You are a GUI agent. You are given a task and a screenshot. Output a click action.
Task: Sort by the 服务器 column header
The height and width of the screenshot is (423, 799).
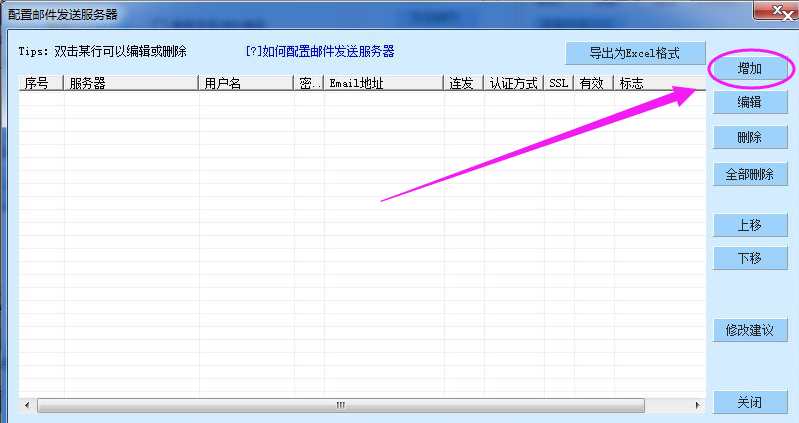[x=131, y=83]
